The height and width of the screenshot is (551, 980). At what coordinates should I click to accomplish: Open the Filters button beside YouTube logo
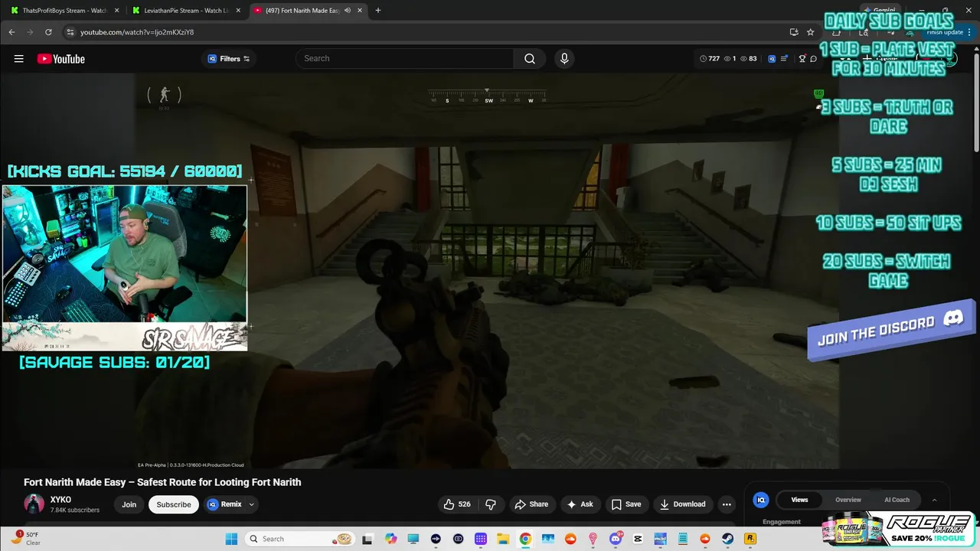click(x=229, y=59)
